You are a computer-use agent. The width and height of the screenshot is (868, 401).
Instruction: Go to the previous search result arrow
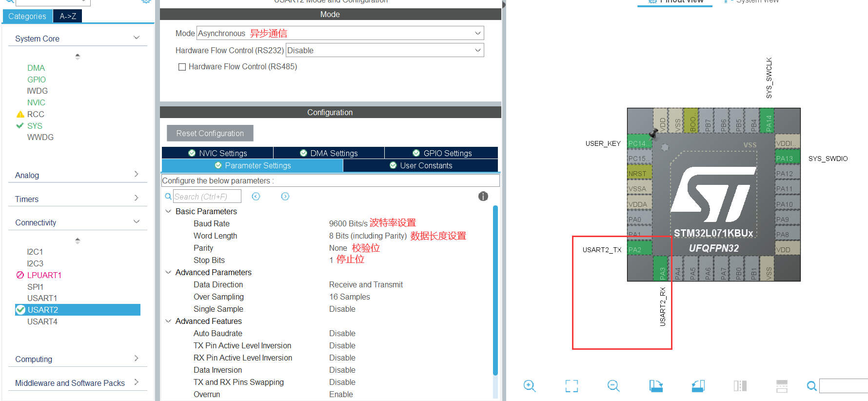(256, 196)
